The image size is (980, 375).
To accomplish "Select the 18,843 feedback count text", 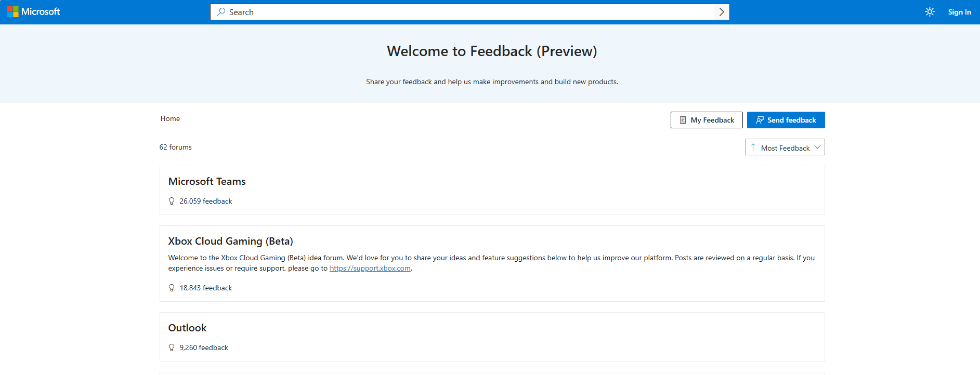I will [x=206, y=288].
